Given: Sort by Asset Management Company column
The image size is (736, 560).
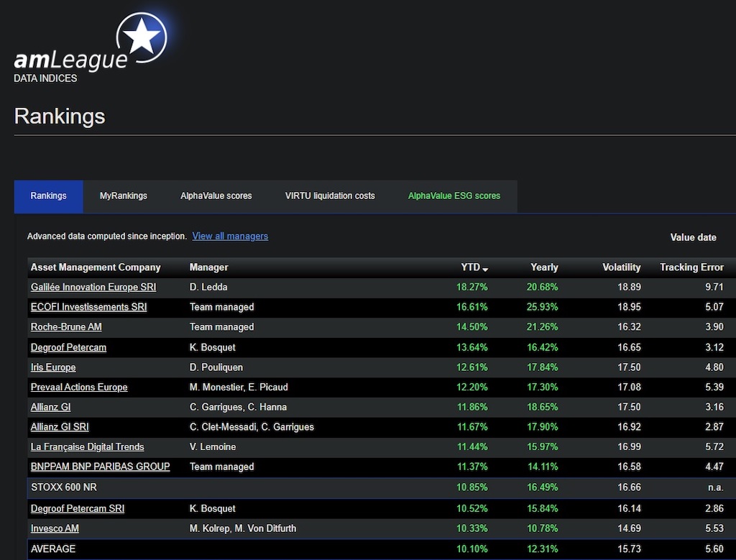Looking at the screenshot, I should point(96,267).
